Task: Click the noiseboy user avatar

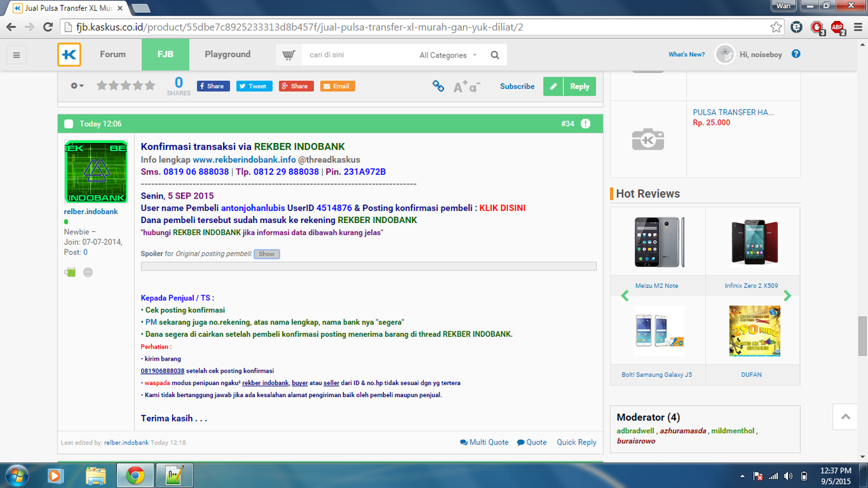Action: tap(725, 54)
